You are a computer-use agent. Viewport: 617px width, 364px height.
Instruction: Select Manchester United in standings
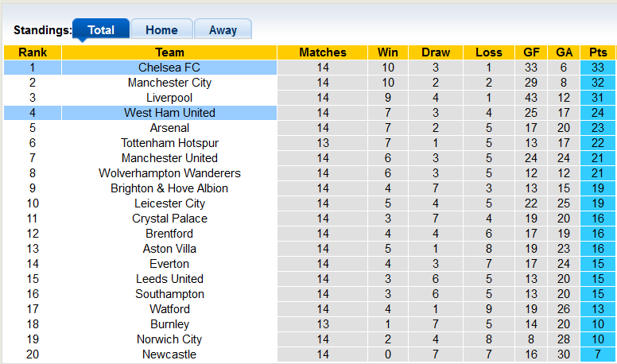tap(169, 158)
